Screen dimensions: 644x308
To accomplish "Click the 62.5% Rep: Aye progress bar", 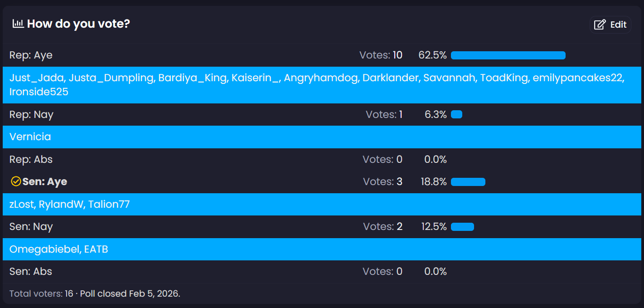I will (x=508, y=55).
